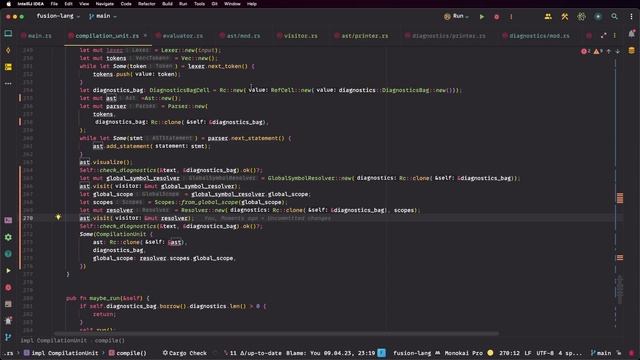
Task: Switch to the ast/printer.rs tab
Action: tap(361, 36)
